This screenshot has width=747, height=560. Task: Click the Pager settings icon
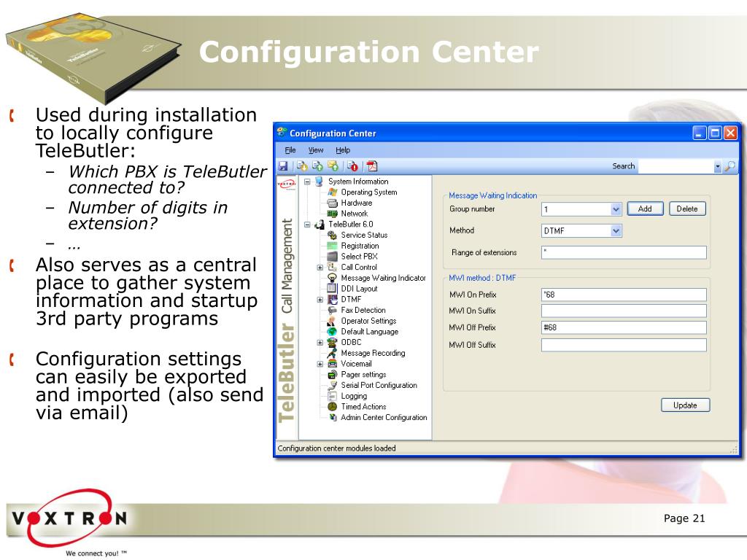click(x=333, y=375)
